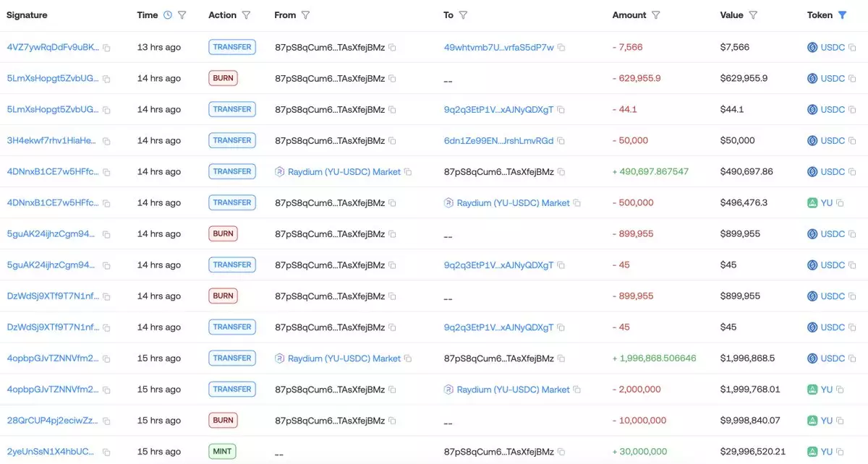The height and width of the screenshot is (464, 868).
Task: Toggle the Time column clock format
Action: (x=168, y=15)
